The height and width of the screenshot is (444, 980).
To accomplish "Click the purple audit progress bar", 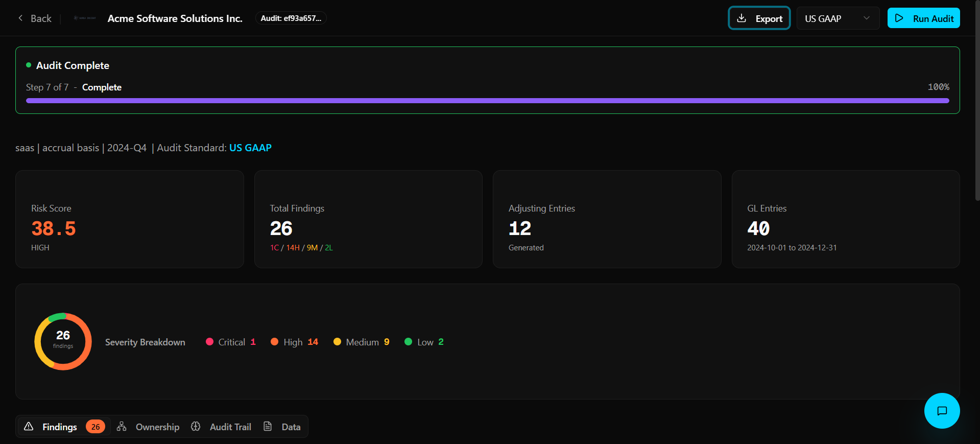I will [x=488, y=101].
